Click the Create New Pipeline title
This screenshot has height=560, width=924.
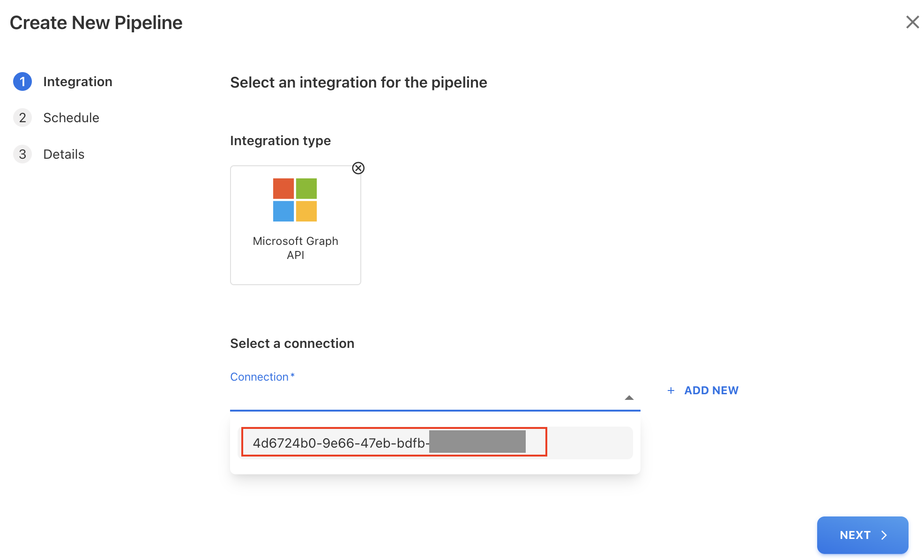tap(96, 22)
